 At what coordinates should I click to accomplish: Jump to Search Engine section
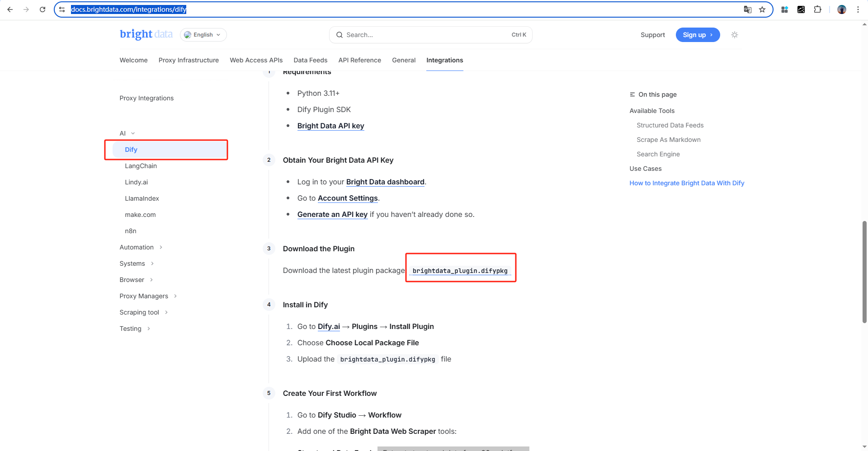pos(658,154)
